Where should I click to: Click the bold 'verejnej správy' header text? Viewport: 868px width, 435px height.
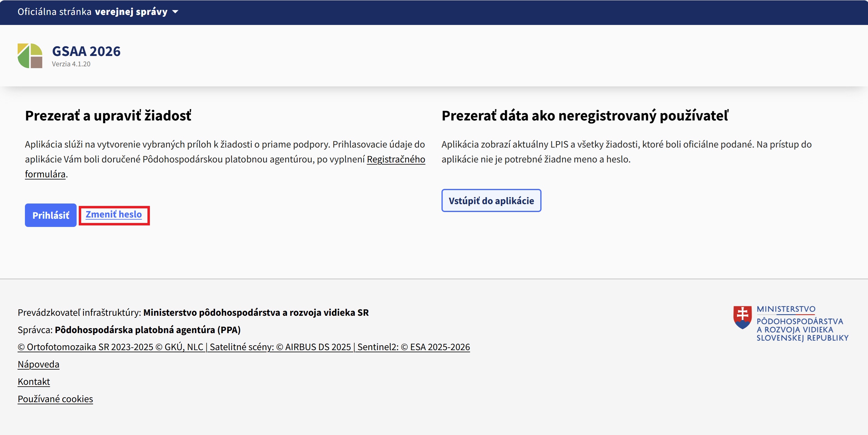pos(131,12)
